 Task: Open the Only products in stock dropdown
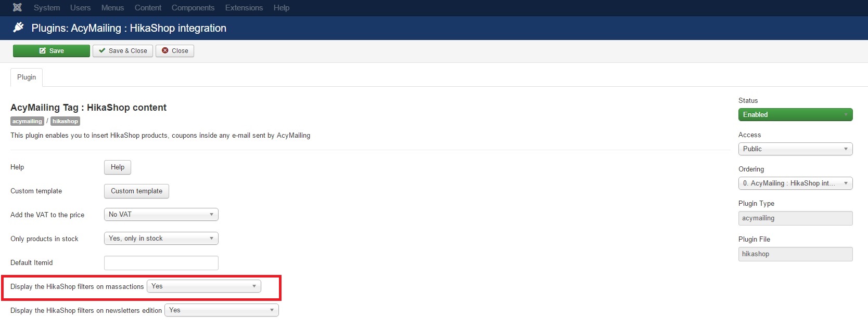pyautogui.click(x=161, y=239)
